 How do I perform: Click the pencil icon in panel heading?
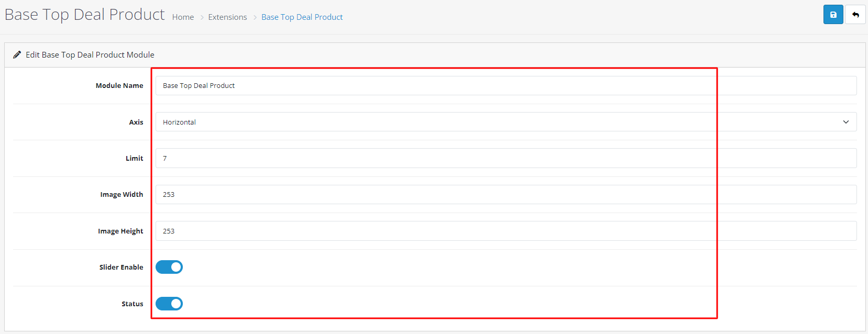(x=17, y=54)
